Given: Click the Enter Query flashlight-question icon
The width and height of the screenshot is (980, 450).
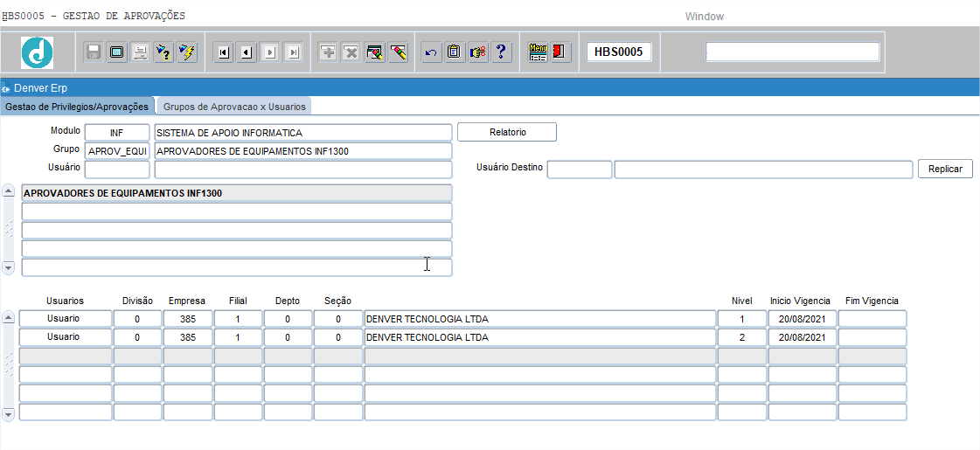Looking at the screenshot, I should coord(163,52).
